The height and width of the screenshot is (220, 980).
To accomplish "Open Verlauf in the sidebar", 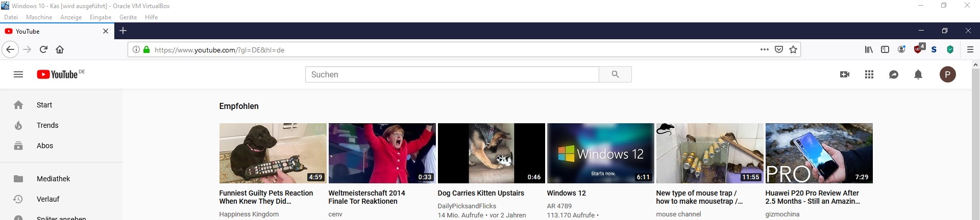I will coord(61,199).
